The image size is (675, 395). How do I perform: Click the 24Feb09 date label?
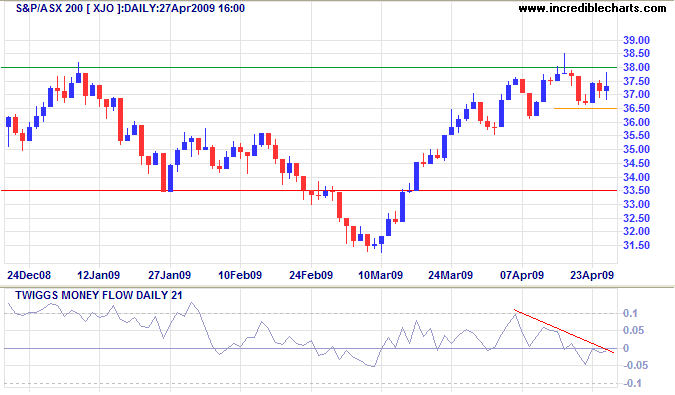coord(311,275)
